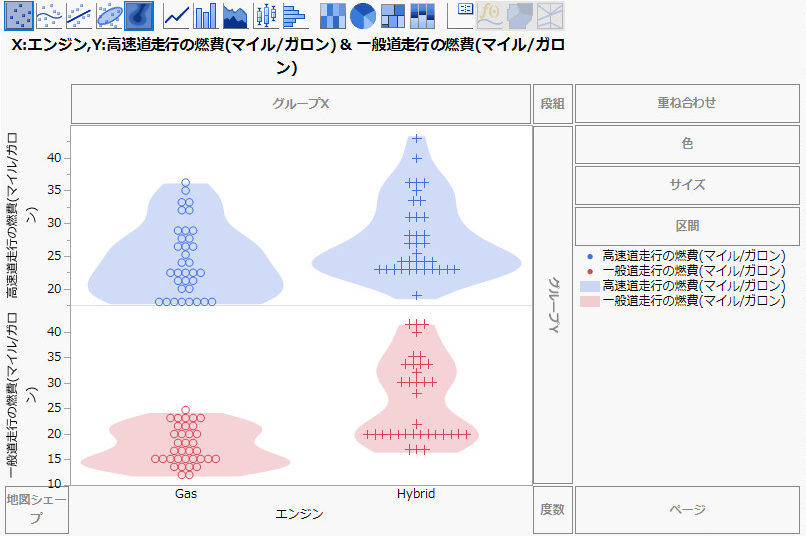Image resolution: width=806 pixels, height=536 pixels.
Task: Click the graph title starting X:エンジン
Action: coord(288,56)
